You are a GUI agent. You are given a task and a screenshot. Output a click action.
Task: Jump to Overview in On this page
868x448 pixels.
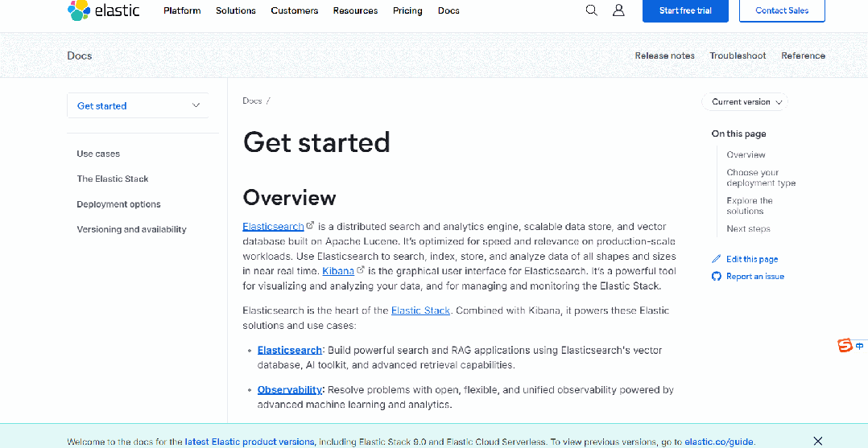click(746, 155)
